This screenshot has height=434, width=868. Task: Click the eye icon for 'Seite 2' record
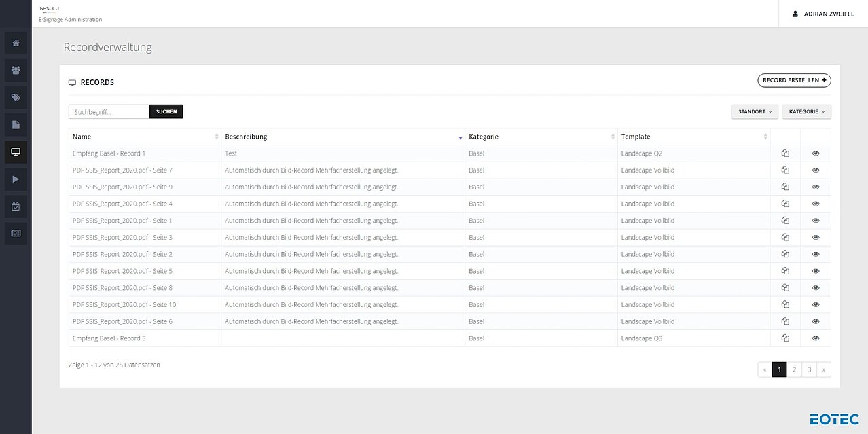816,254
